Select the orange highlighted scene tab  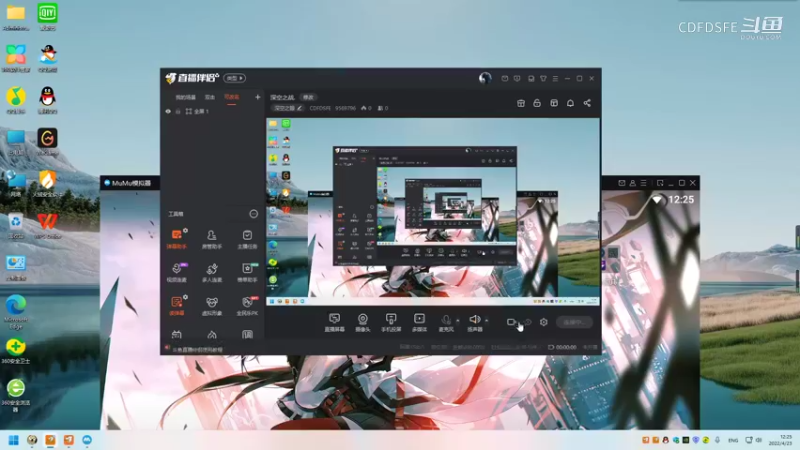232,97
